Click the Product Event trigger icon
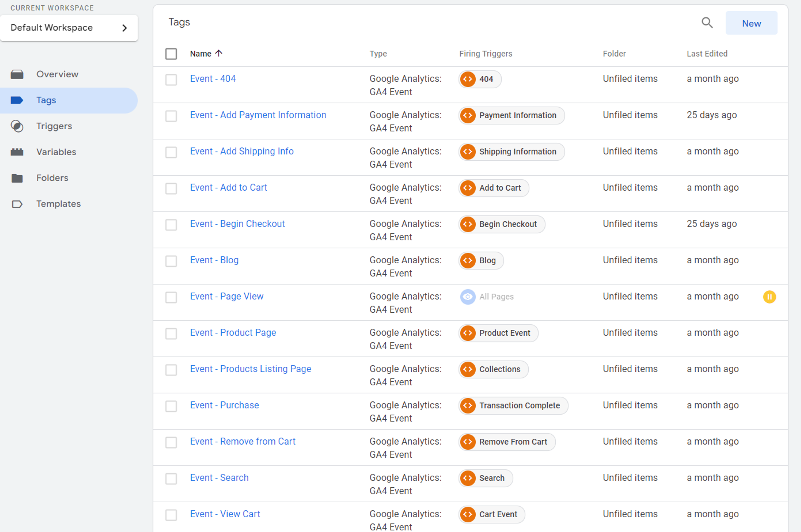The width and height of the screenshot is (801, 532). tap(468, 333)
